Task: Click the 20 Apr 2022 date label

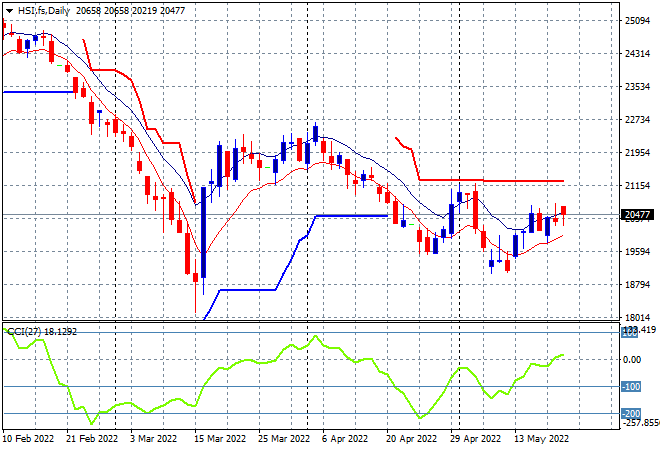Action: tap(412, 439)
